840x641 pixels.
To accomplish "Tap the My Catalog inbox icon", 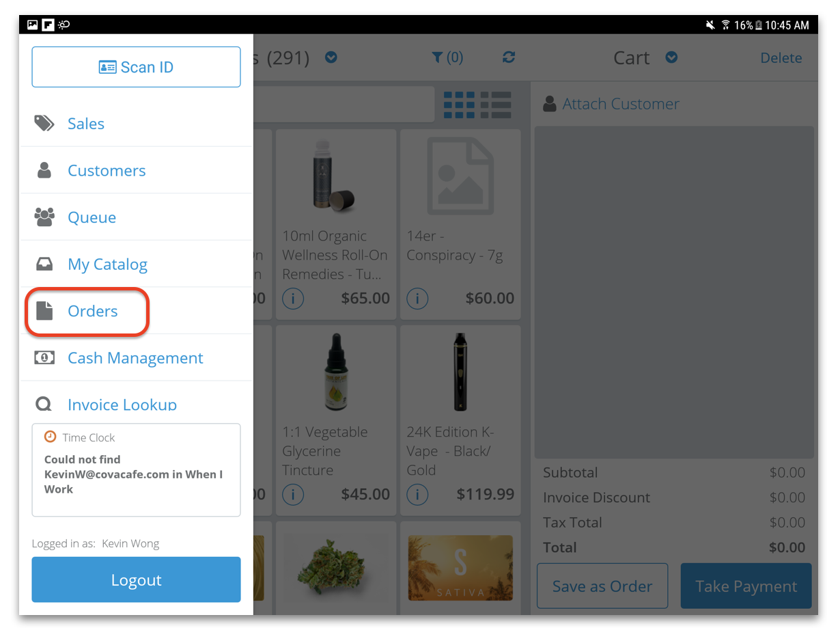I will pos(44,264).
